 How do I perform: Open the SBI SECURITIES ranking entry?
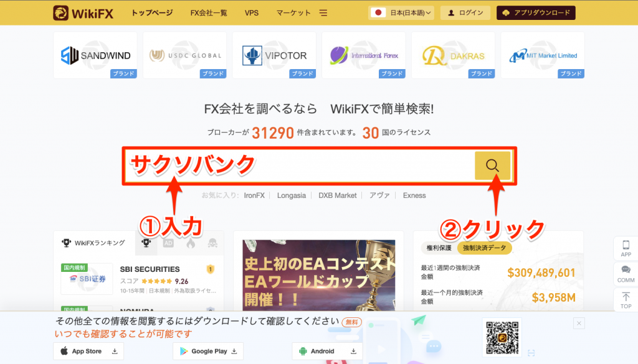(x=138, y=279)
